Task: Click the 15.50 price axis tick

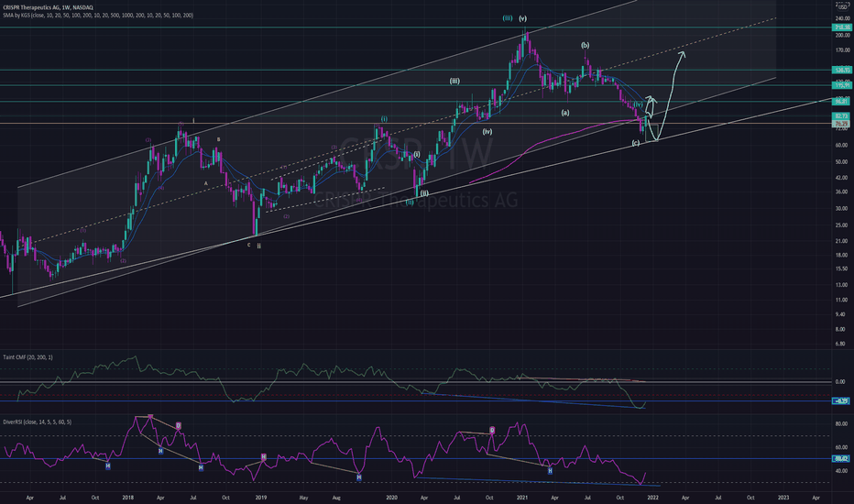Action: coord(842,268)
